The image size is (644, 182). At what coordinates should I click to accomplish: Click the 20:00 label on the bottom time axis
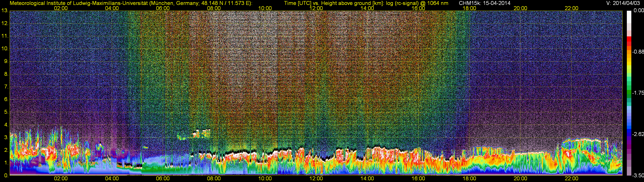(x=521, y=179)
